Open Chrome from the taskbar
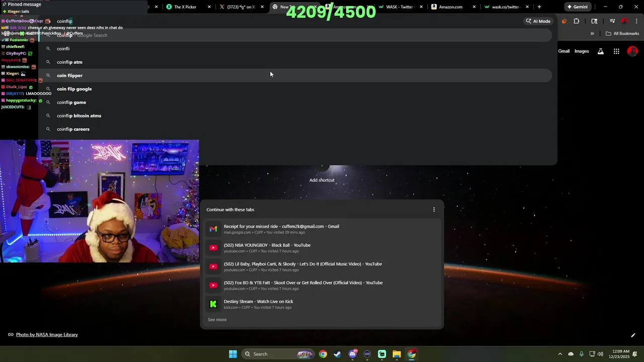The height and width of the screenshot is (362, 644). (323, 354)
